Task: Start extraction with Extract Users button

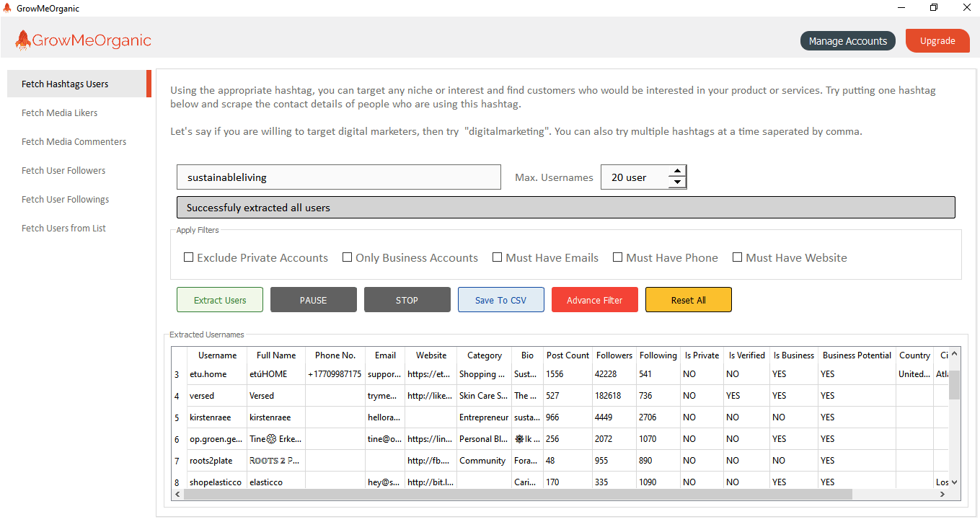Action: 220,300
